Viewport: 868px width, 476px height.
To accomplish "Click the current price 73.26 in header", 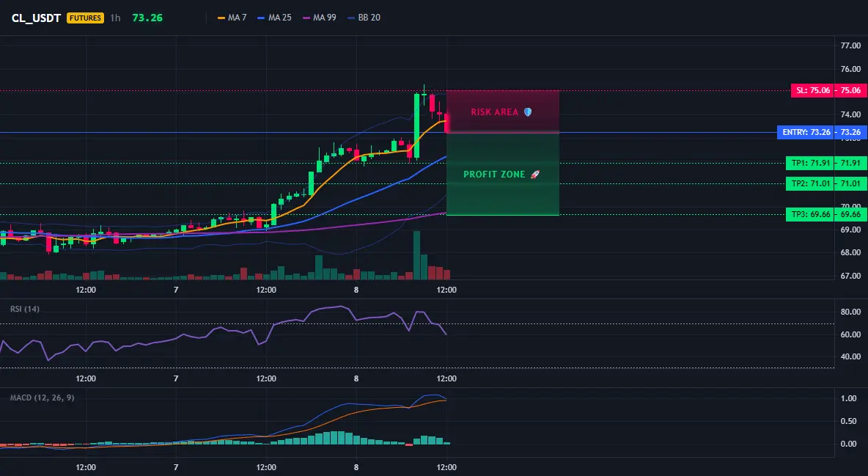I will coord(147,18).
